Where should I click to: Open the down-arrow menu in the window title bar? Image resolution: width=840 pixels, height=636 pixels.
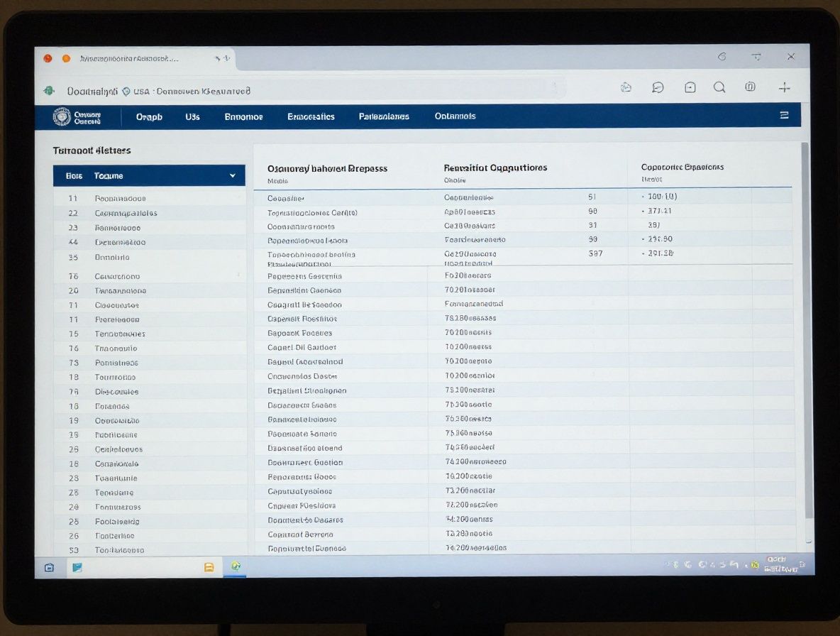(756, 57)
